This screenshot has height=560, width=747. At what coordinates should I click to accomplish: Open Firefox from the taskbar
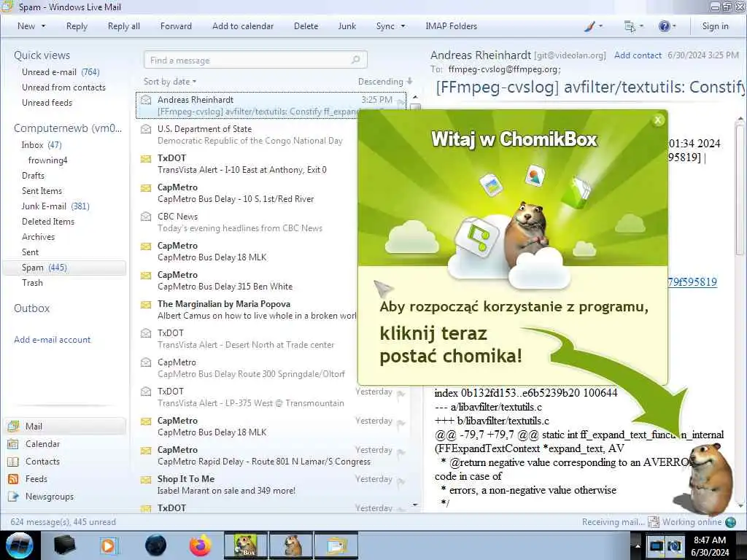[200, 545]
